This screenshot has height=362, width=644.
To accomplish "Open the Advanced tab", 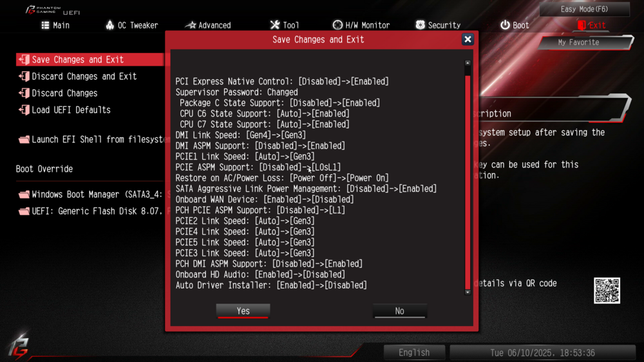I will [208, 25].
